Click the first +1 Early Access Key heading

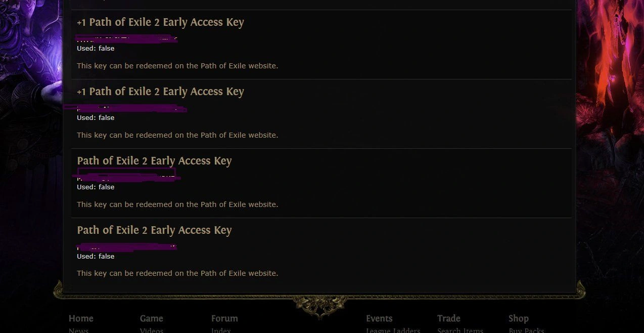click(160, 22)
